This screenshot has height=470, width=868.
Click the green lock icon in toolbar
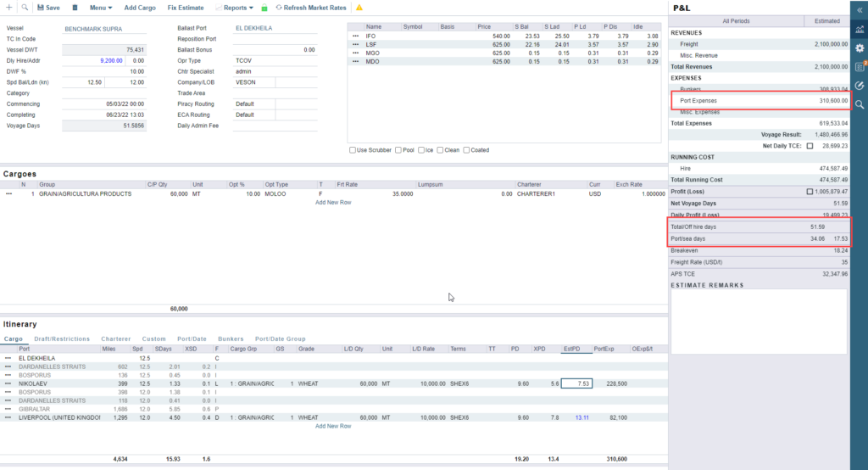pos(264,8)
